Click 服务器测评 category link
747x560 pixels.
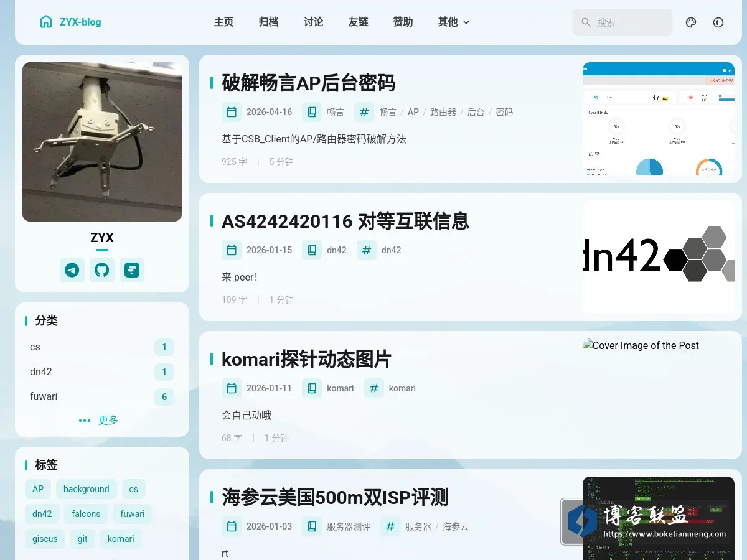pos(349,526)
